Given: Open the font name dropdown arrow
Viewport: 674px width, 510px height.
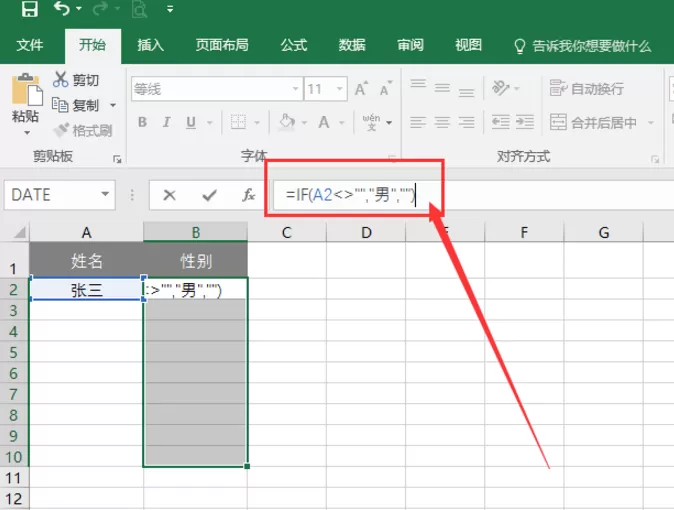Looking at the screenshot, I should (296, 89).
